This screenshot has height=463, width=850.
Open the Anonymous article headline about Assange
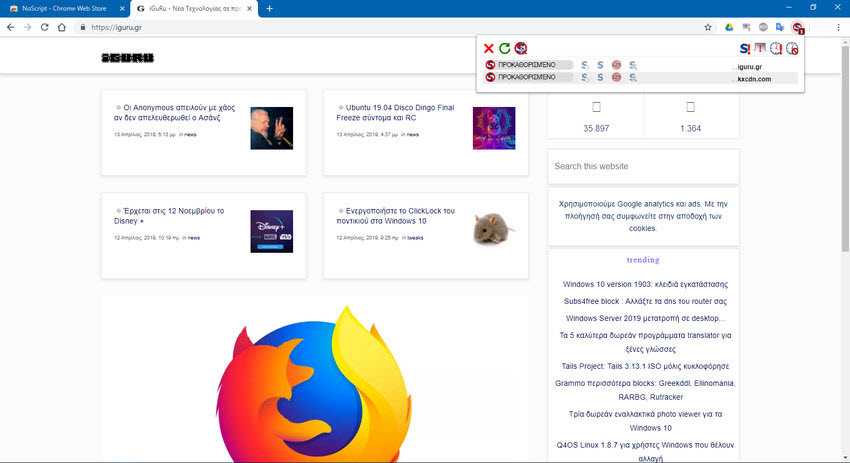pos(175,113)
